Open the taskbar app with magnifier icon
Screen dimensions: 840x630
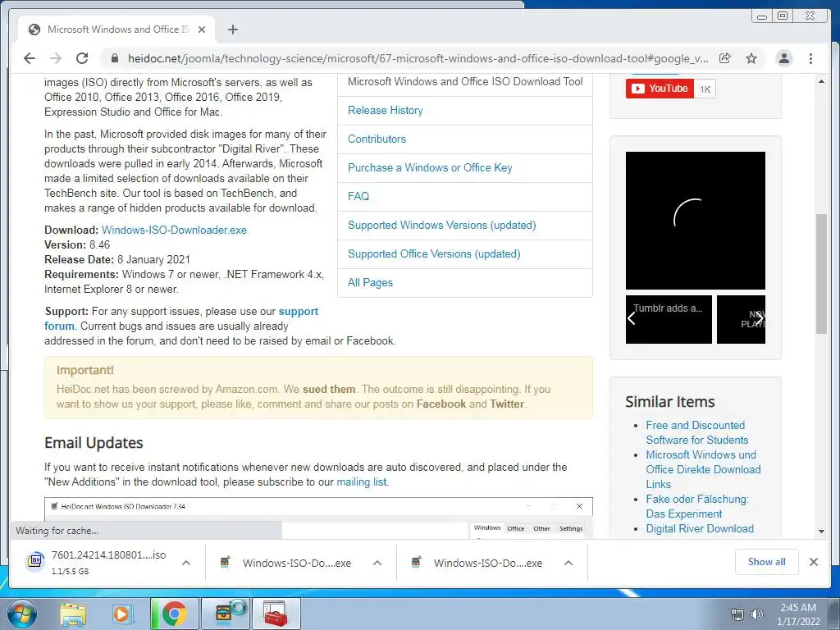click(226, 614)
